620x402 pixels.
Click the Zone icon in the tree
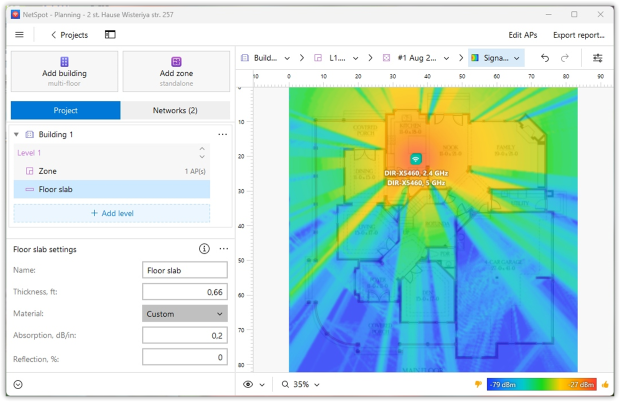[x=29, y=171]
